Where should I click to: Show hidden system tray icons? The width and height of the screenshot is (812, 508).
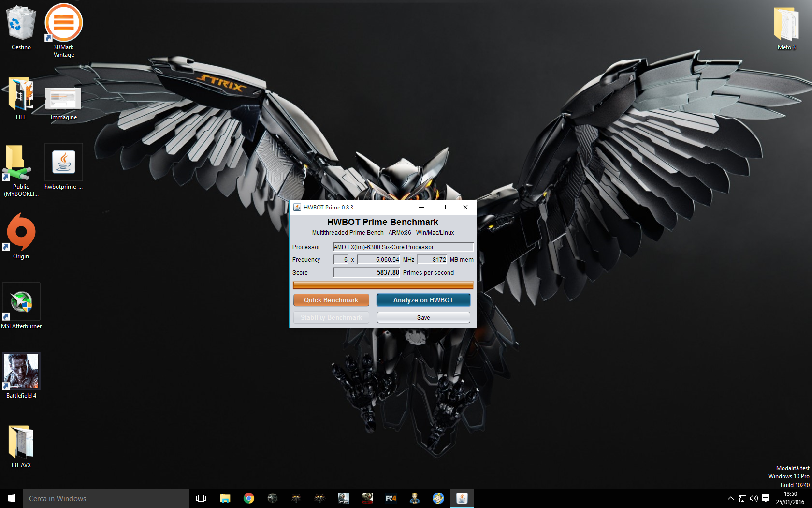(731, 498)
